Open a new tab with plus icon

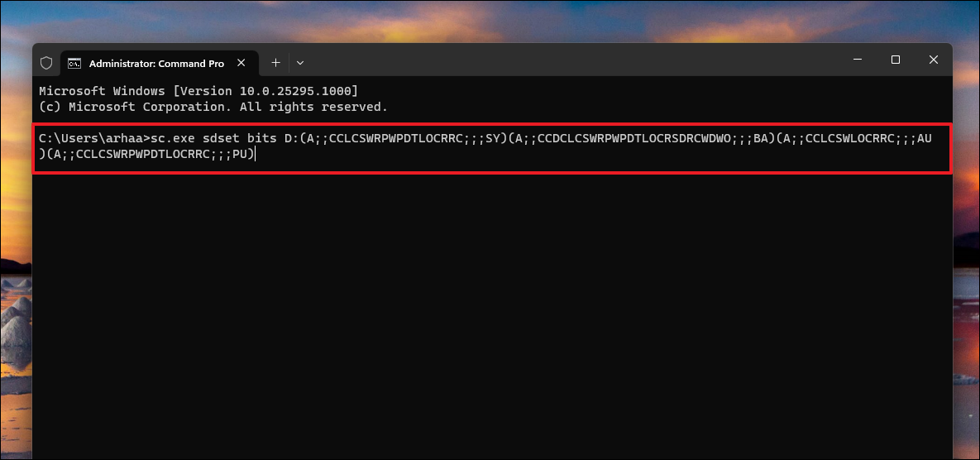tap(275, 62)
